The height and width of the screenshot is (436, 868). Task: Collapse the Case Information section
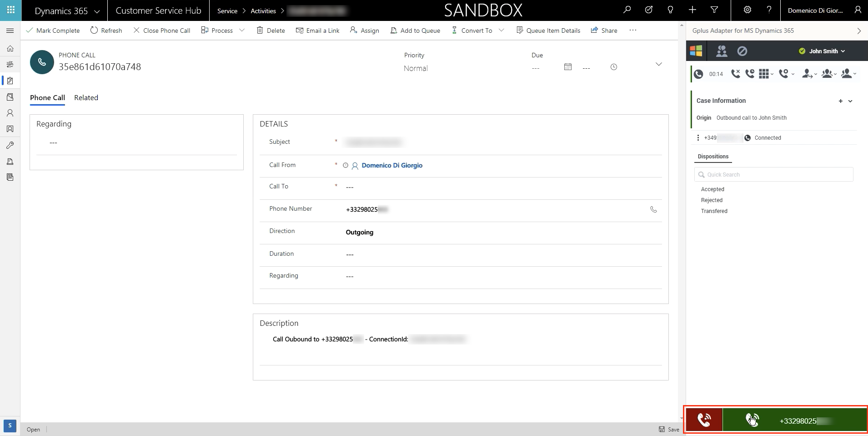click(x=850, y=101)
